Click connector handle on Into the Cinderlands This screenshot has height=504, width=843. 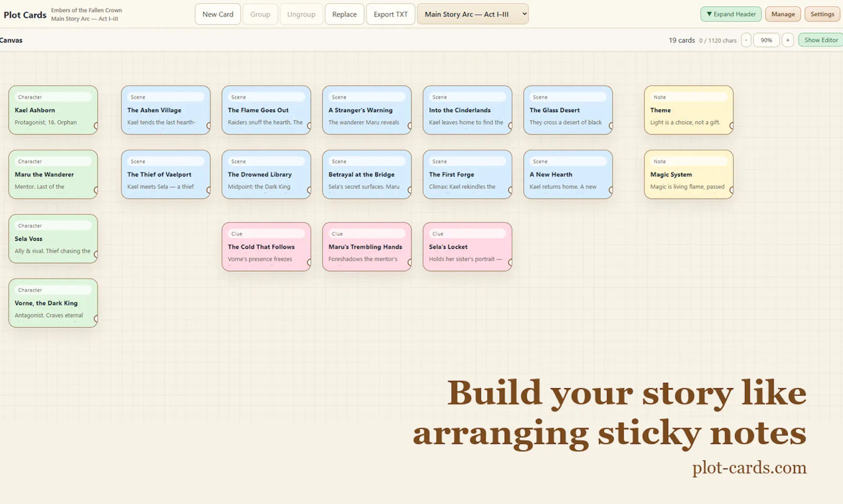click(x=511, y=126)
